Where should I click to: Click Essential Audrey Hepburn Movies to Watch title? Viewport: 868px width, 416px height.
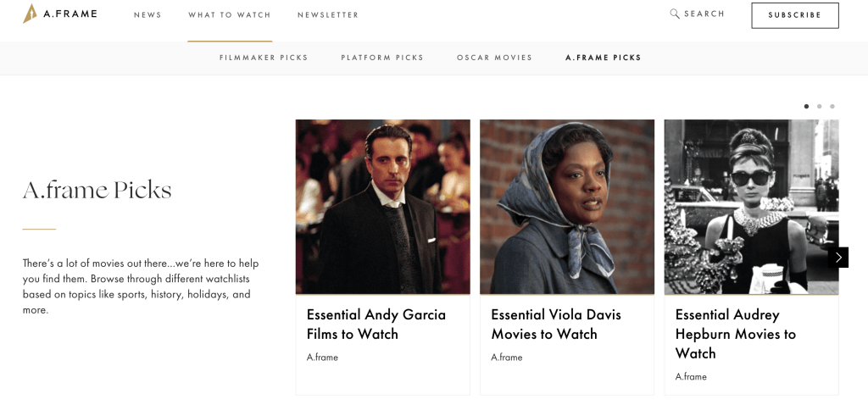tap(736, 334)
